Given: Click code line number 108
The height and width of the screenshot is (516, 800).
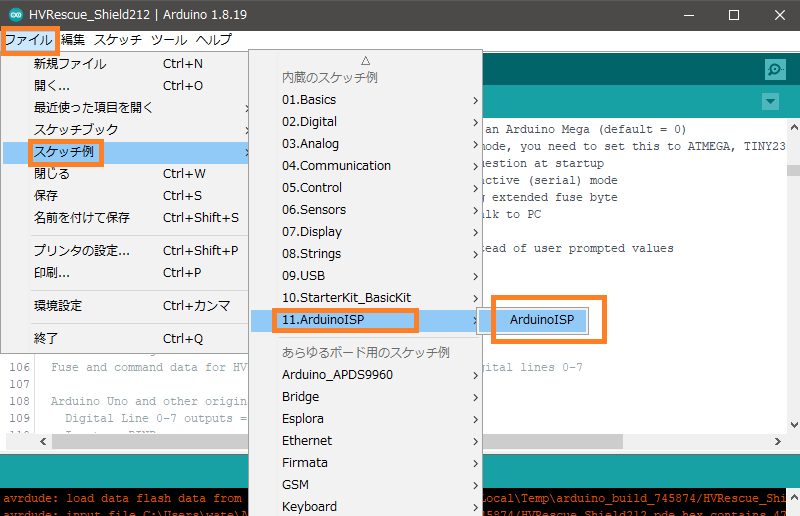Looking at the screenshot, I should tap(19, 401).
